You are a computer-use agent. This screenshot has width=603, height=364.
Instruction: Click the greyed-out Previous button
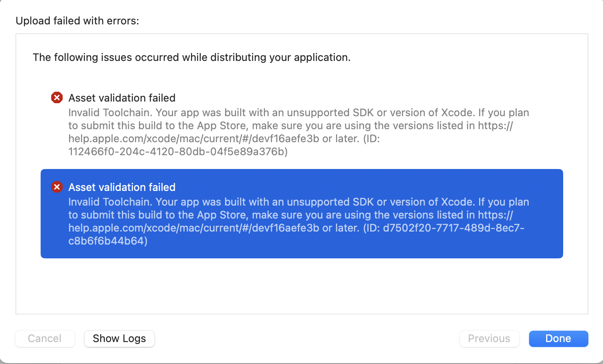pos(489,338)
